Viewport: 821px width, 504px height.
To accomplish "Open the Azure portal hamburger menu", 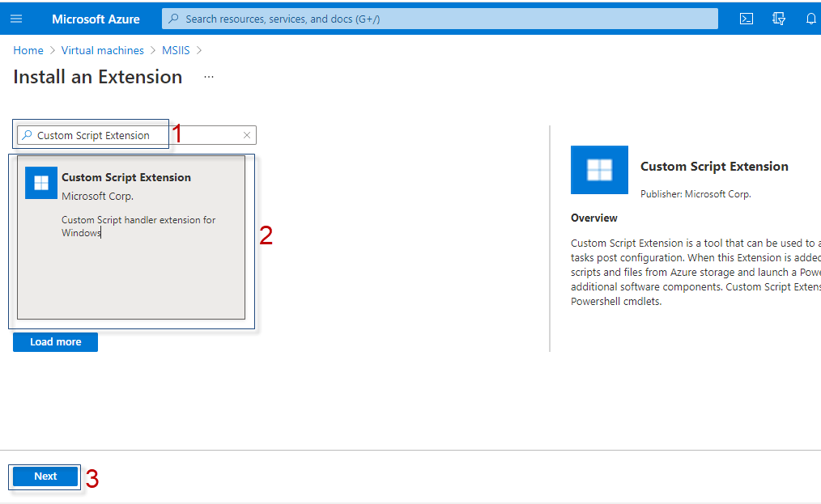I will click(16, 19).
